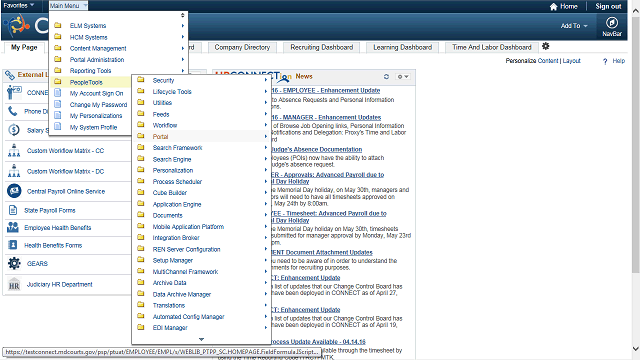Viewport: 640px width, 360px height.
Task: Click the Sign out link
Action: [x=608, y=7]
